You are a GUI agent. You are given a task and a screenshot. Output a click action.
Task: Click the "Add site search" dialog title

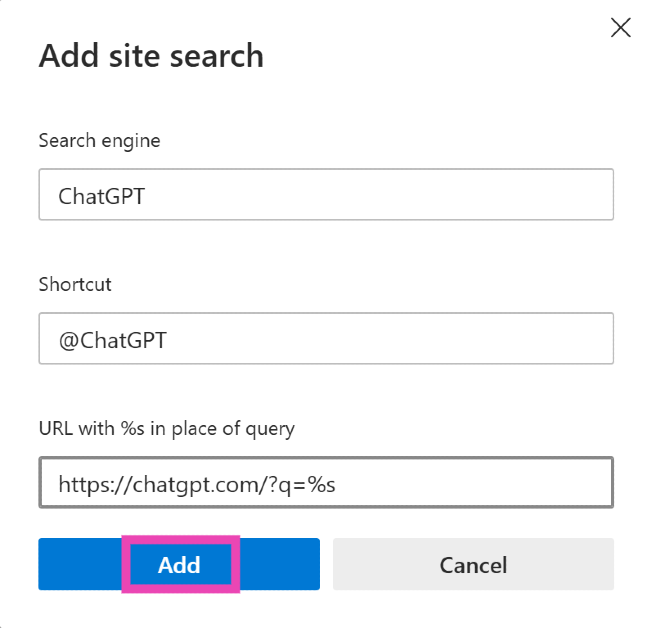[x=151, y=56]
